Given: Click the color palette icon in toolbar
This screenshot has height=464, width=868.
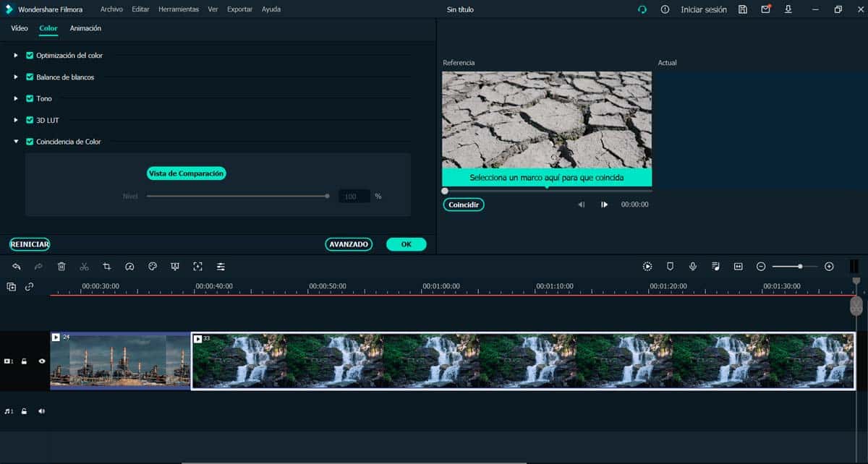Looking at the screenshot, I should 153,267.
